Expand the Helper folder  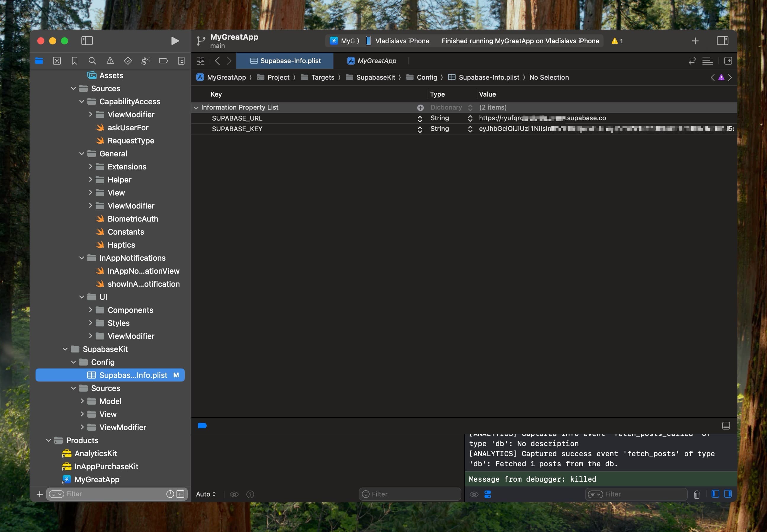point(90,179)
